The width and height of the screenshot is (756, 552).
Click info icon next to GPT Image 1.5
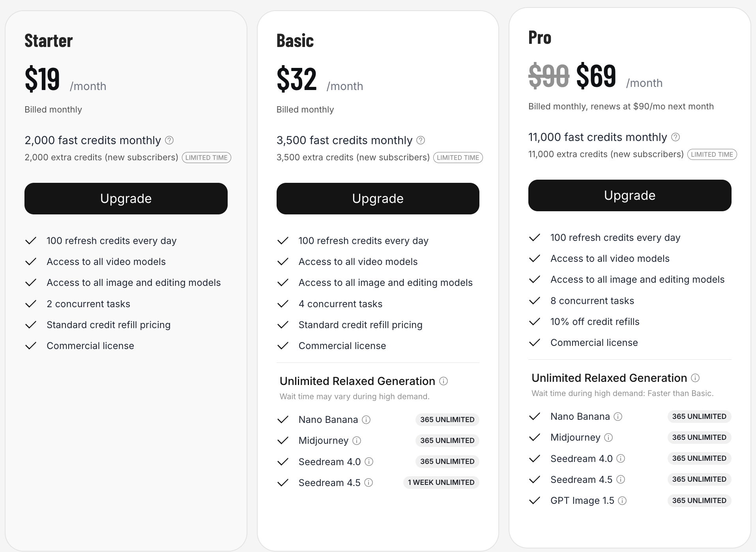pyautogui.click(x=622, y=501)
